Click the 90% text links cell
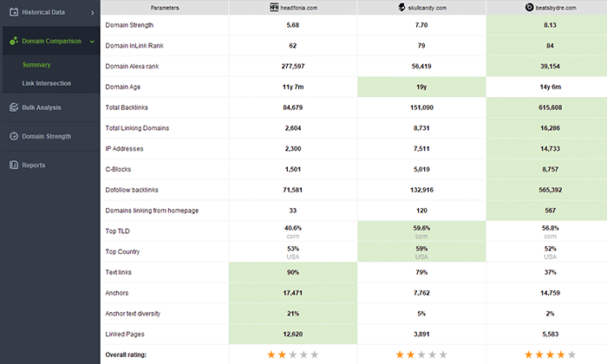This screenshot has height=364, width=607. click(x=293, y=272)
